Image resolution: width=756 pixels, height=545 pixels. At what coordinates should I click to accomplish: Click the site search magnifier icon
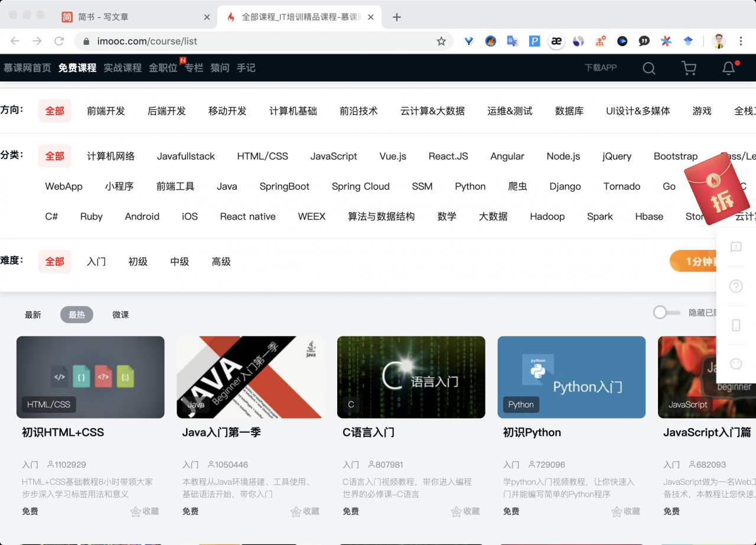pos(649,68)
